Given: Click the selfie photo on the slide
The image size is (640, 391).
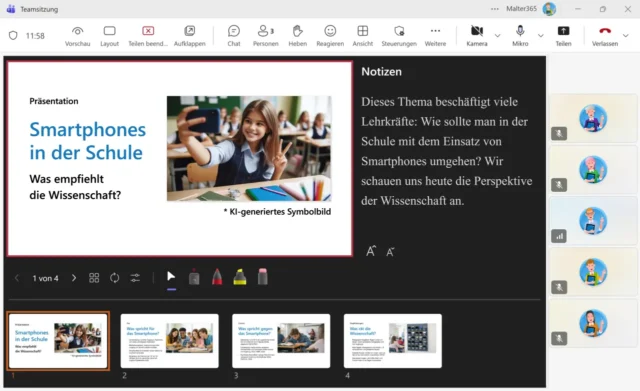Looking at the screenshot, I should click(249, 148).
